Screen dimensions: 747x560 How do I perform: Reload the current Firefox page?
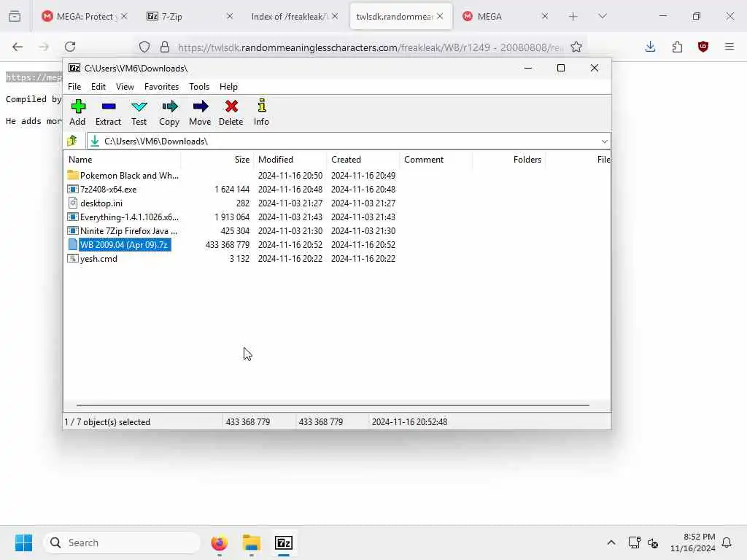(x=70, y=47)
